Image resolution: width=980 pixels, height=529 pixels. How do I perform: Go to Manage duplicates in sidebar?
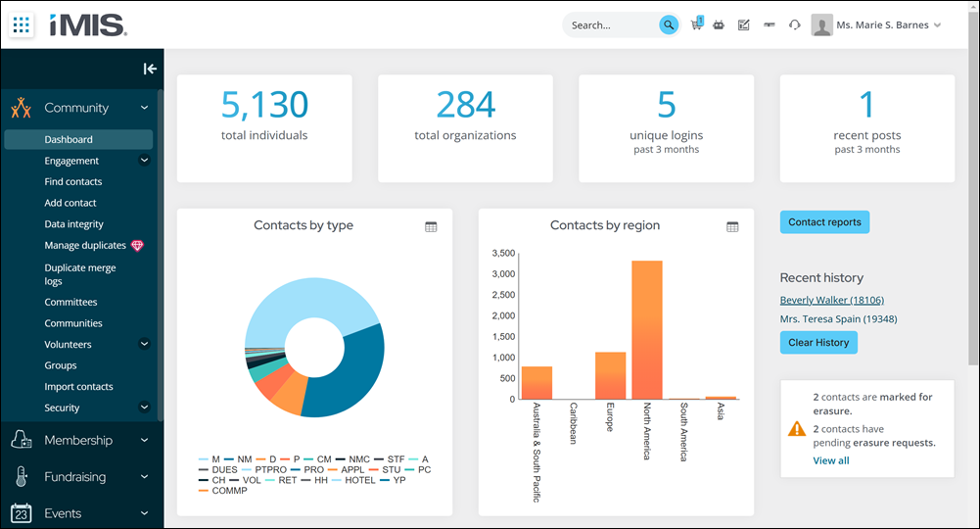pyautogui.click(x=85, y=245)
